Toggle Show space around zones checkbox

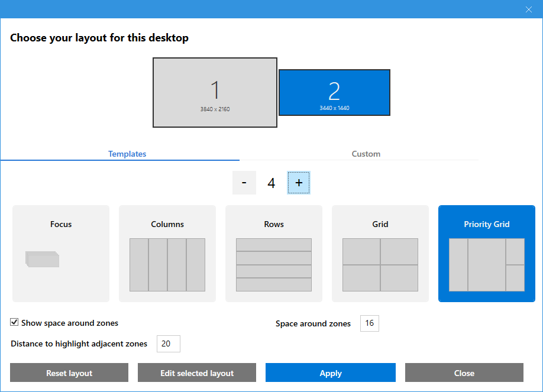[14, 323]
